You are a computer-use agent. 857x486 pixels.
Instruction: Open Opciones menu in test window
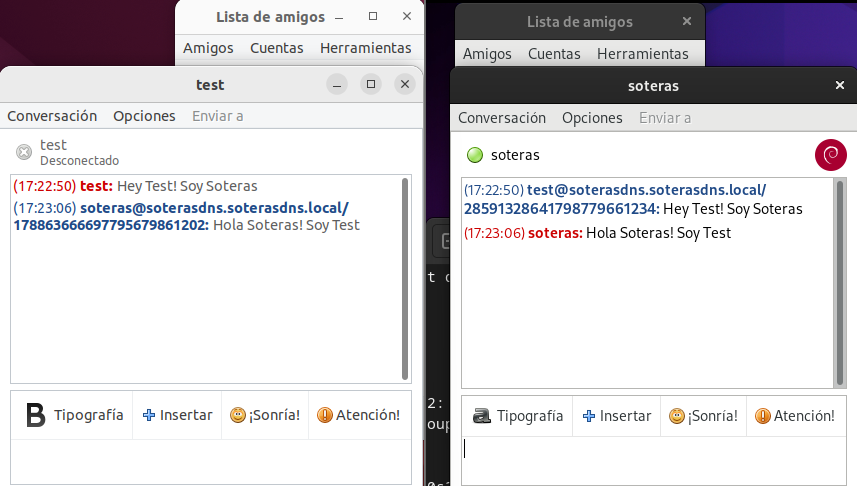tap(144, 116)
